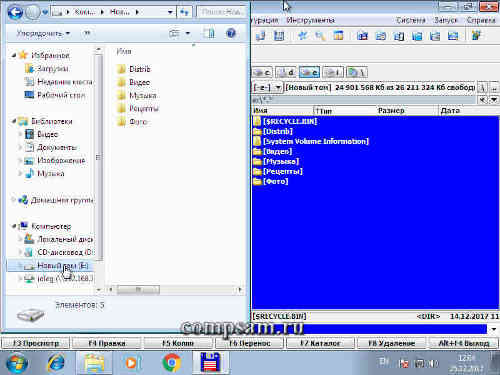Collapse the Компьютер tree node
Image resolution: width=500 pixels, height=375 pixels.
click(14, 226)
